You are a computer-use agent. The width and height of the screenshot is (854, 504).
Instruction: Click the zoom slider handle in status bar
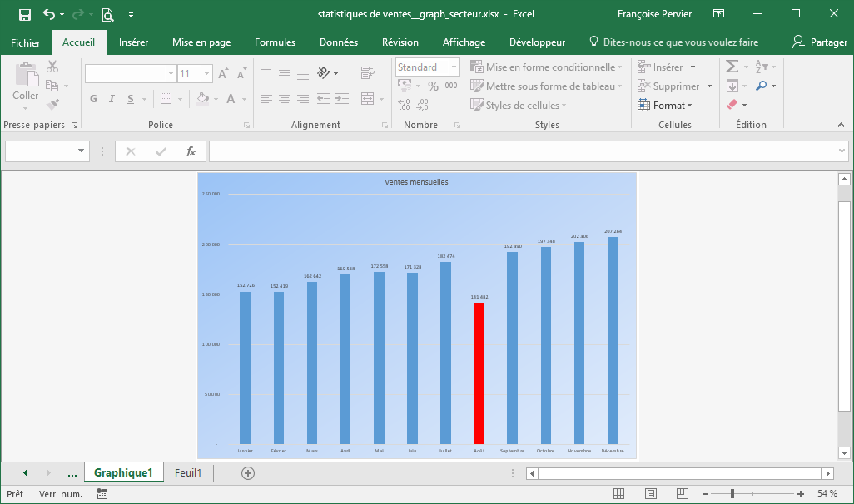pos(732,494)
